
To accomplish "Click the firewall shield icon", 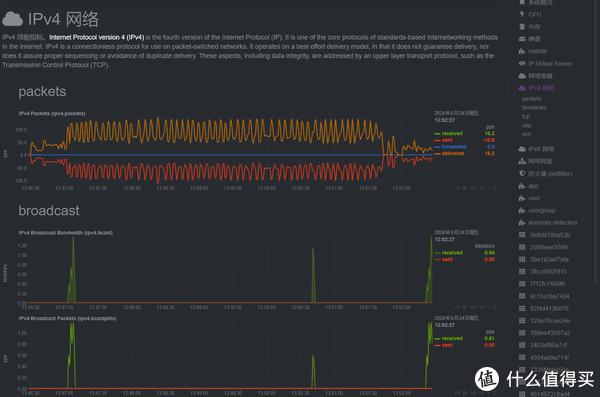I will click(x=522, y=173).
